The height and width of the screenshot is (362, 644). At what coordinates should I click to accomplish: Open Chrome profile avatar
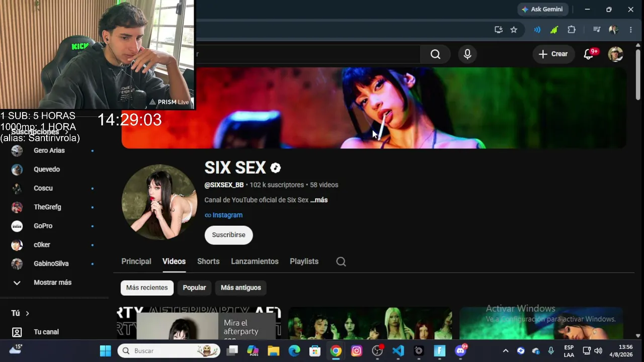pos(613,30)
